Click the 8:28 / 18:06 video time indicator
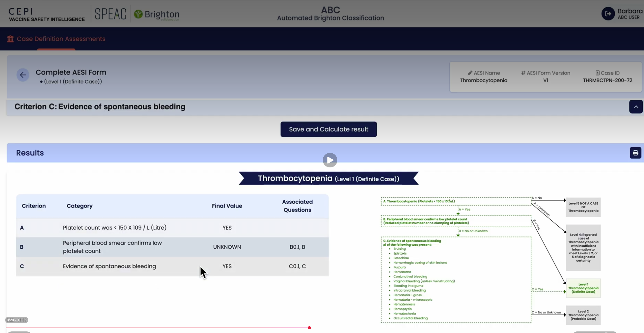This screenshot has height=333, width=644. click(x=17, y=320)
